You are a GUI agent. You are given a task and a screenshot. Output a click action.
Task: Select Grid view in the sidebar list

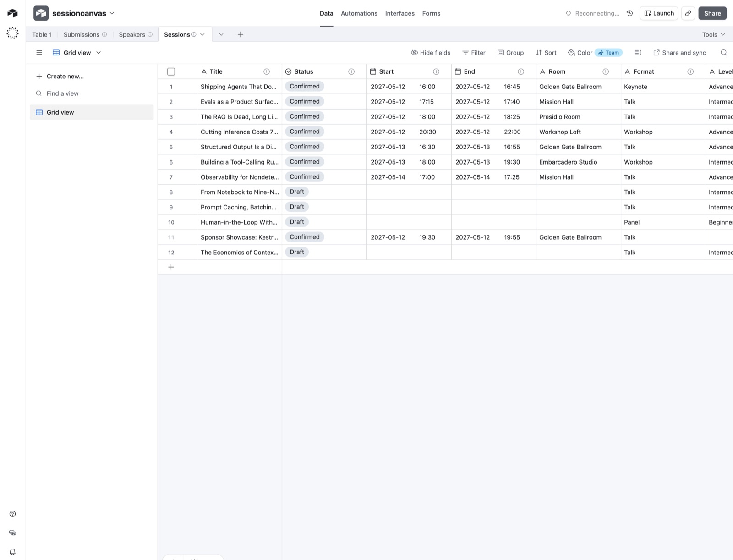(x=92, y=112)
